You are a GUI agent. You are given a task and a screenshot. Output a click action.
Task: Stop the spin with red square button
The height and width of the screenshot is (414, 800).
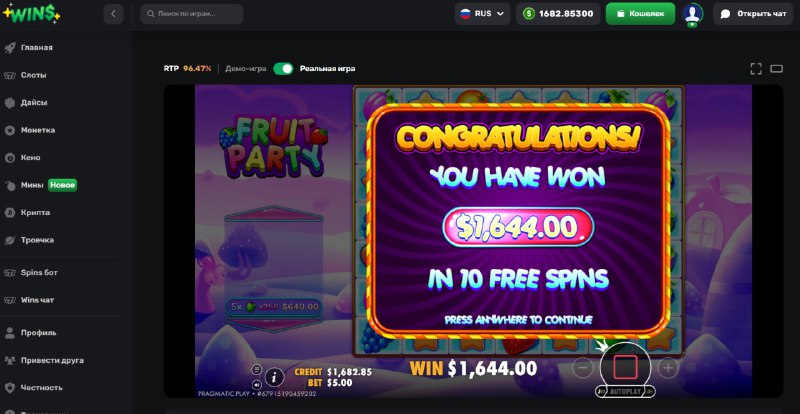point(626,367)
